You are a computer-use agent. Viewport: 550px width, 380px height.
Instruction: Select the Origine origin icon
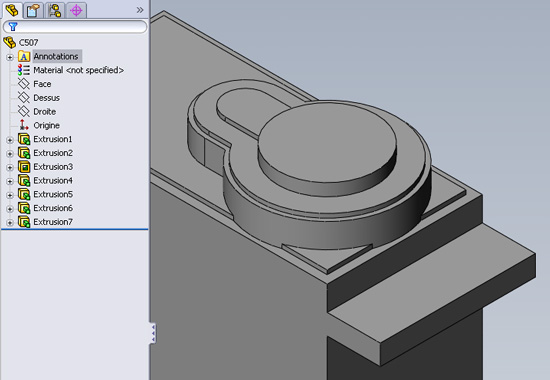(x=24, y=125)
